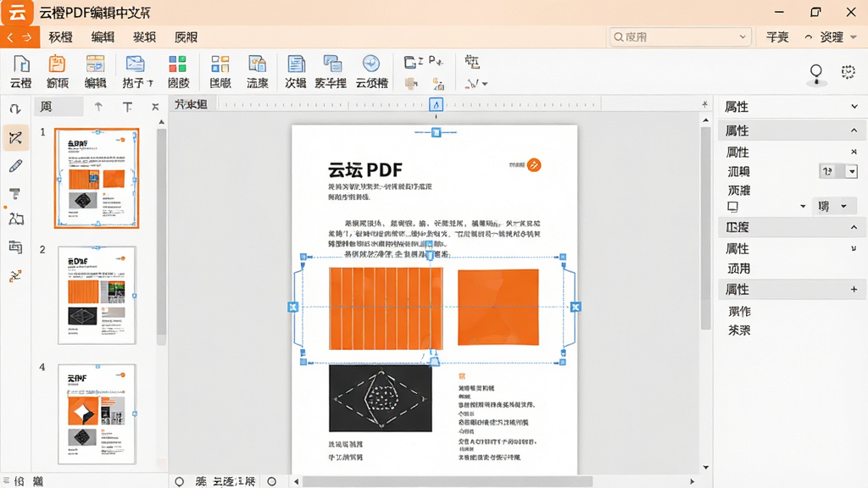Image resolution: width=868 pixels, height=488 pixels.
Task: Open the size combo box arrow showing 12
Action: [852, 171]
